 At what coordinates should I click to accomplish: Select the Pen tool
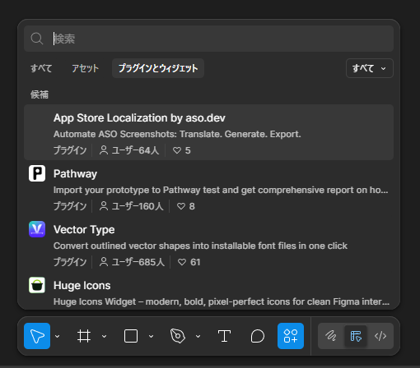pyautogui.click(x=178, y=336)
